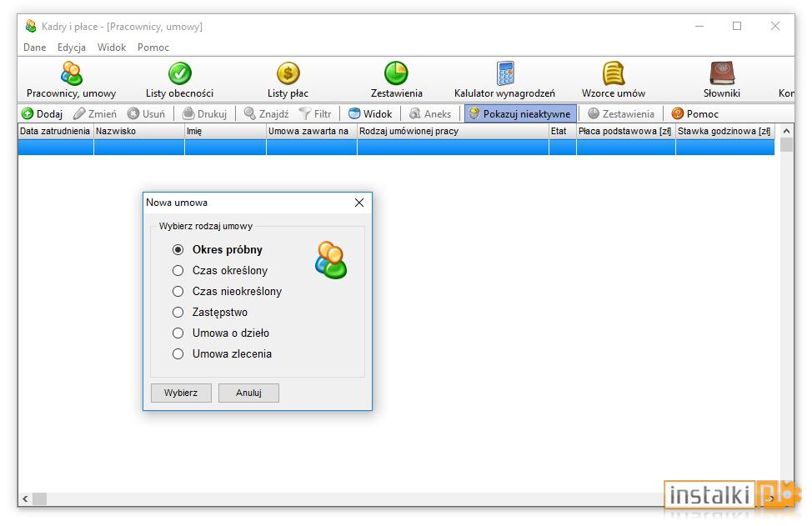Open Wzorce umów with the scroll icon
This screenshot has width=812, height=526.
(x=613, y=73)
